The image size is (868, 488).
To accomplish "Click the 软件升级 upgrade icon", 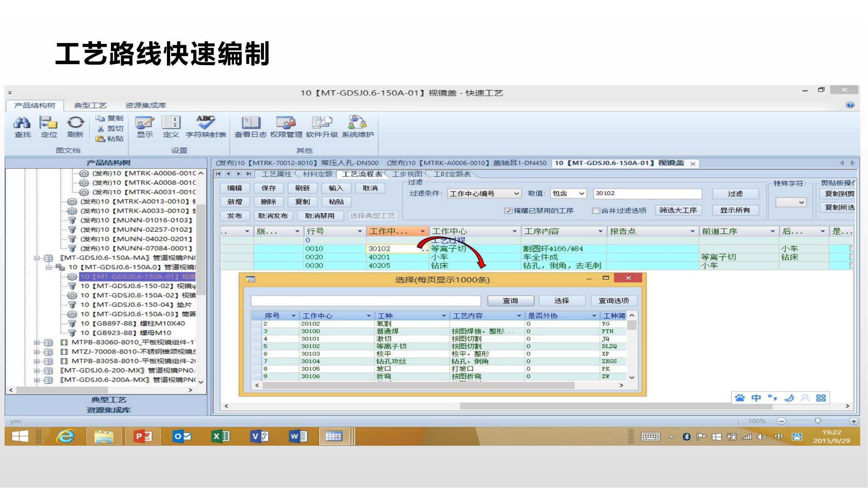I will (x=322, y=123).
